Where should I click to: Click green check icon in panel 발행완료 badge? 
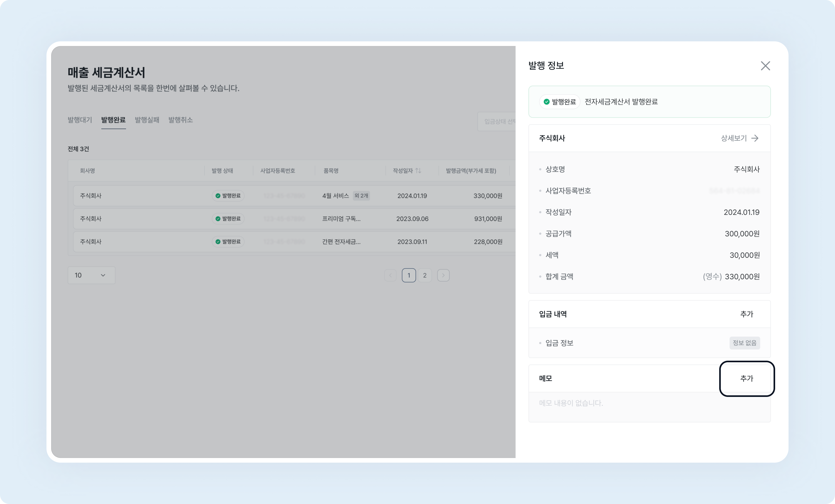tap(546, 102)
